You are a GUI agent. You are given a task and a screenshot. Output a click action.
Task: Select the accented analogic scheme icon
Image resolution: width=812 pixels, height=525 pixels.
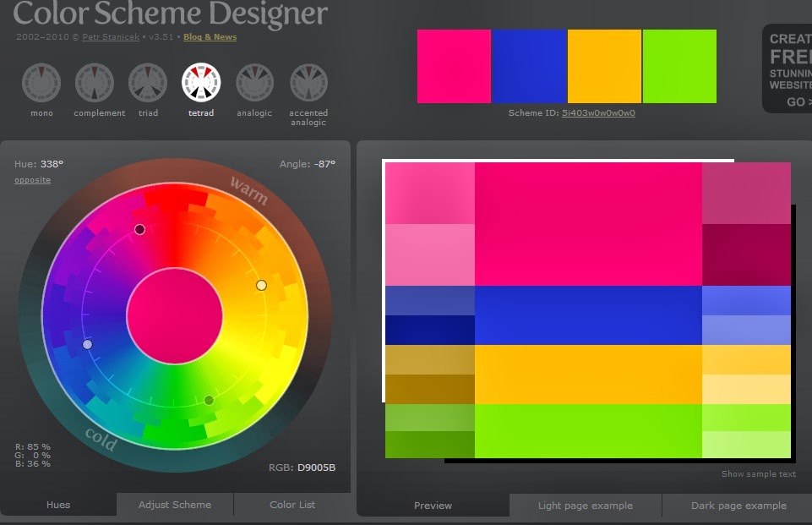click(x=308, y=82)
